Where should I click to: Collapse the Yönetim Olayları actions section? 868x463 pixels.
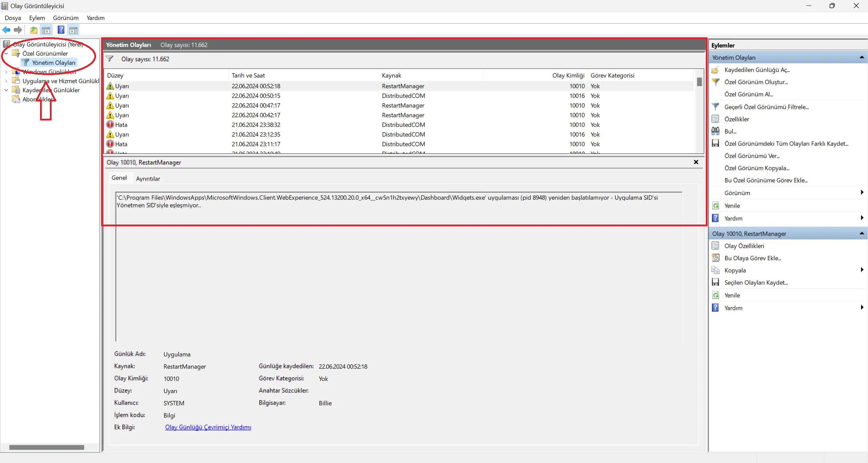[x=861, y=57]
